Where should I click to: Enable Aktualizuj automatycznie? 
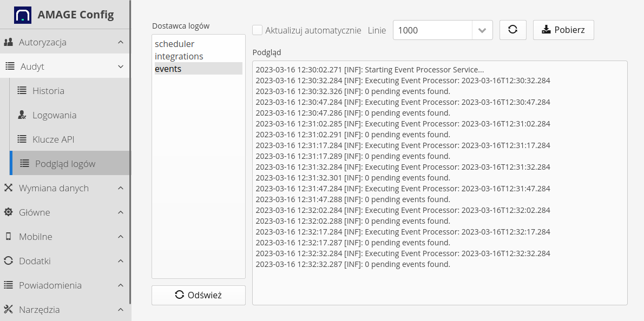[x=257, y=30]
